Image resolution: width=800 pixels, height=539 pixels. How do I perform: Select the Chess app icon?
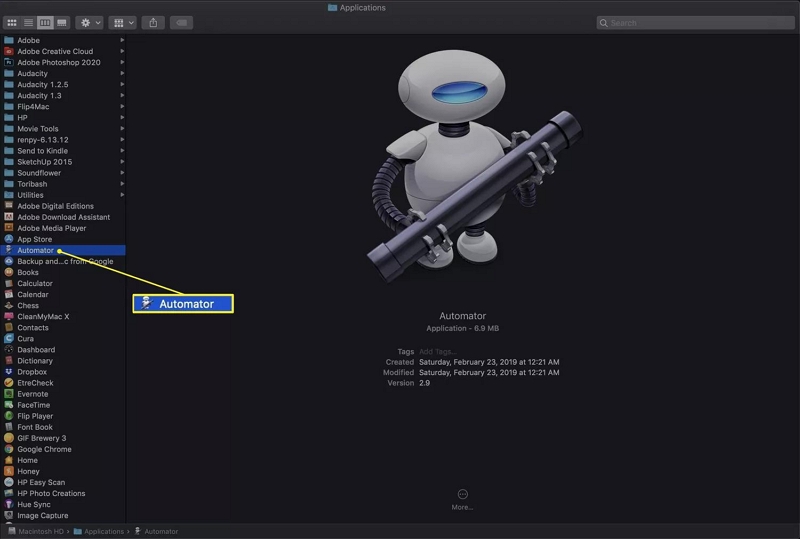point(9,305)
